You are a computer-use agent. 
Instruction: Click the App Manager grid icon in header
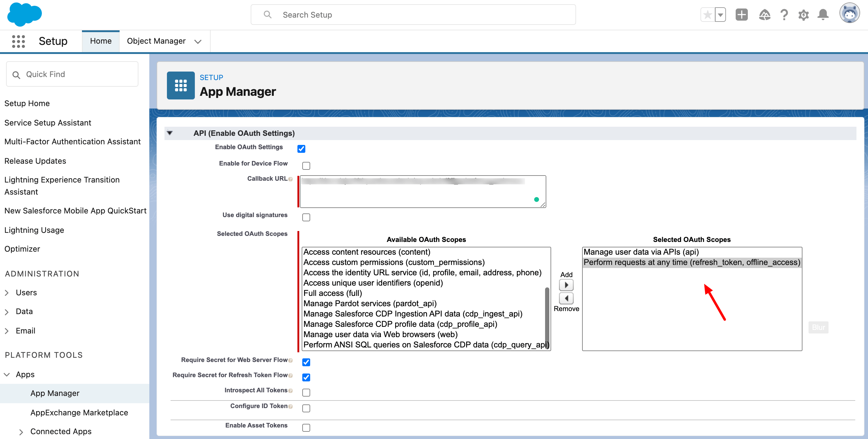[x=181, y=85]
